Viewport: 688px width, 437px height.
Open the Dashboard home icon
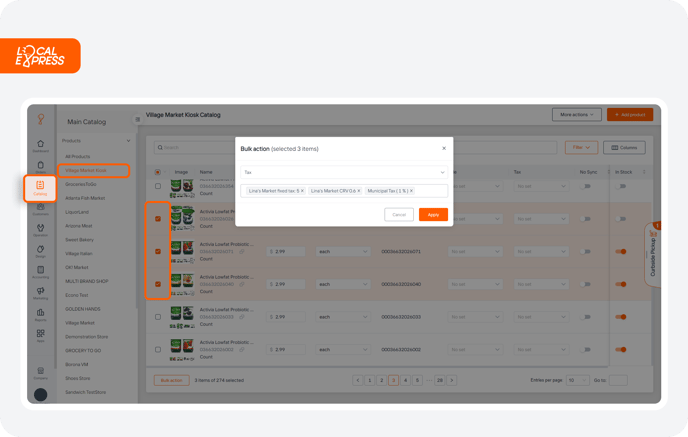40,144
